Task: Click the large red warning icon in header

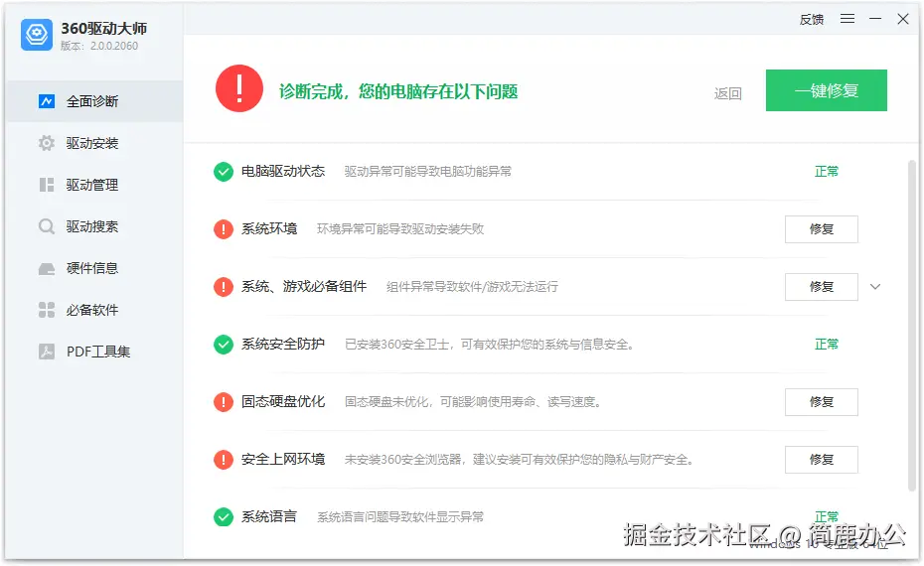Action: coord(239,88)
